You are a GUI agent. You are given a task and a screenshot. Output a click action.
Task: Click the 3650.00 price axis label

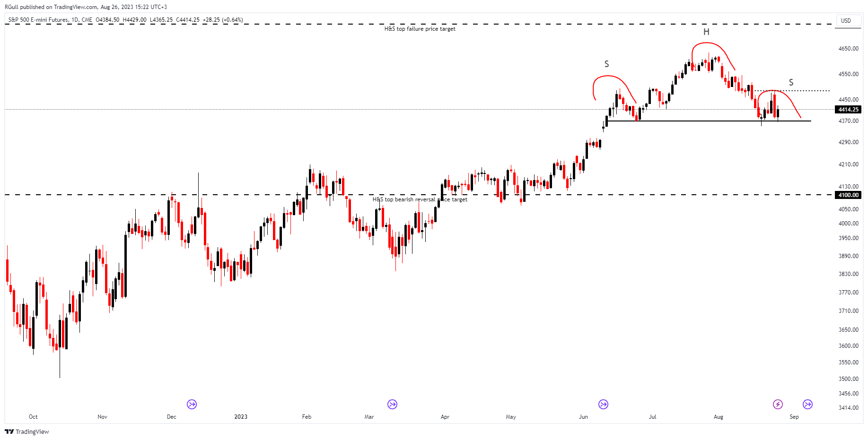[848, 330]
